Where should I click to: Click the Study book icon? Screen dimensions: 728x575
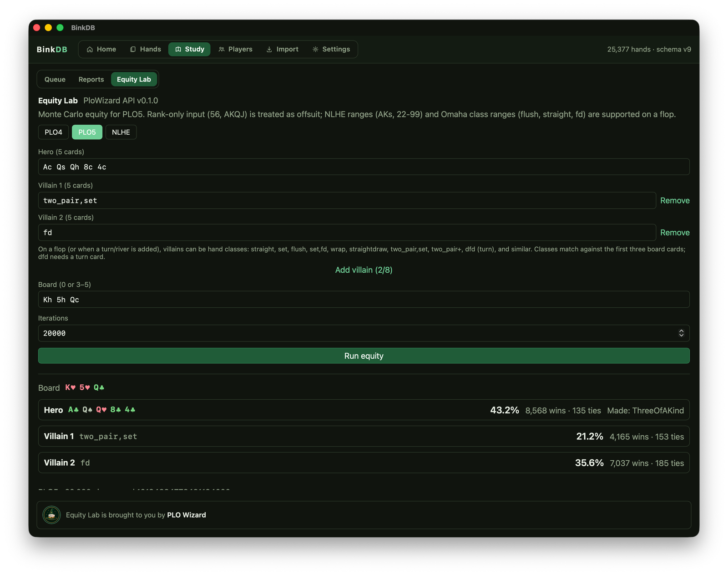[178, 49]
